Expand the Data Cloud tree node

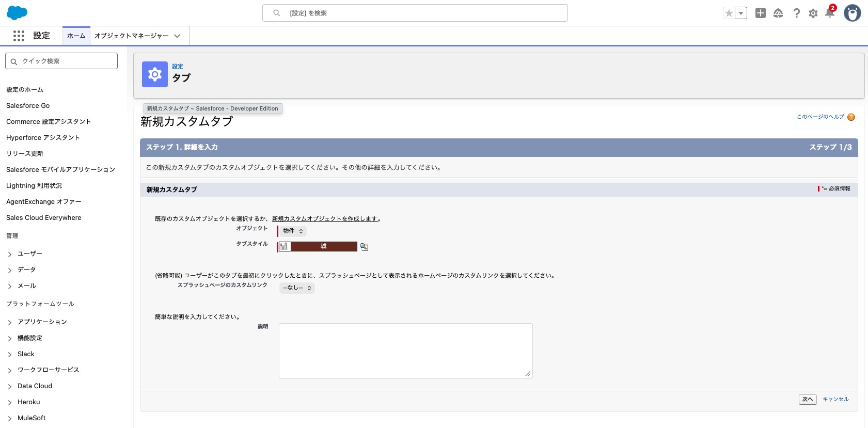tap(10, 386)
